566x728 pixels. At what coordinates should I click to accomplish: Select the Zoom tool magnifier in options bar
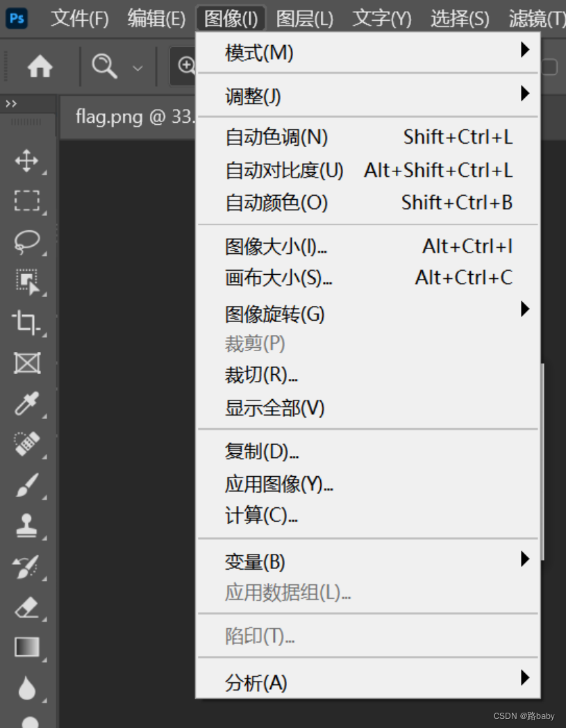[105, 66]
